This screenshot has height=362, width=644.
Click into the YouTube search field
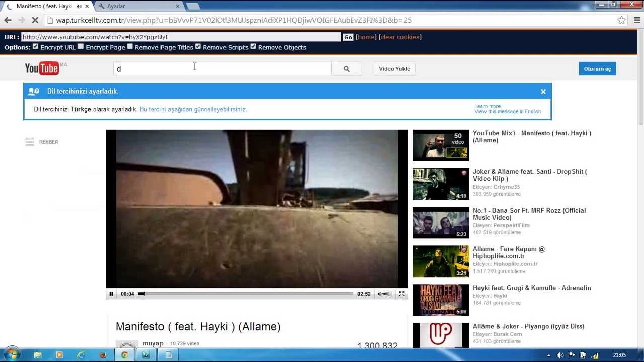click(222, 69)
